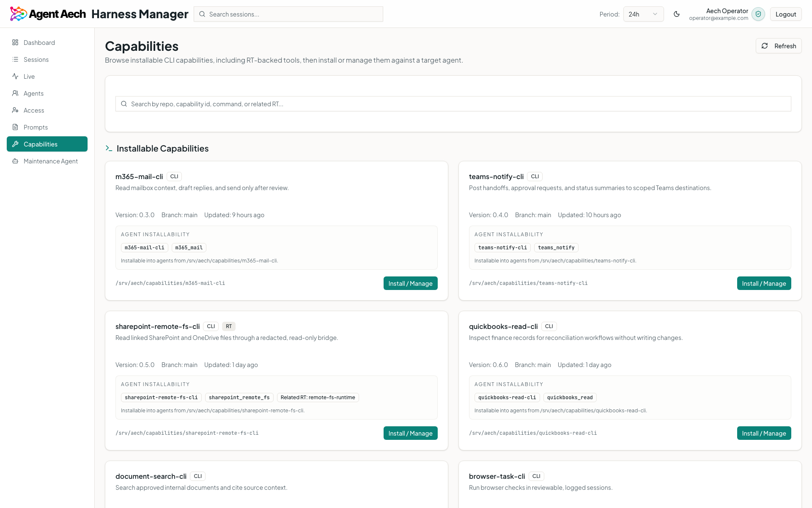The height and width of the screenshot is (508, 812).
Task: Install or manage quickbooks-read-cli
Action: (x=764, y=433)
